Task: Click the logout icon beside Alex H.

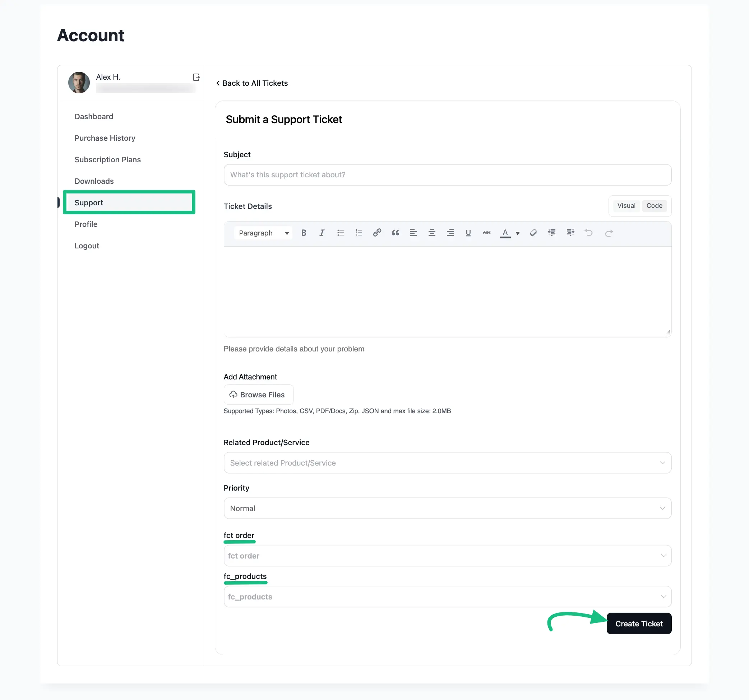Action: 196,77
